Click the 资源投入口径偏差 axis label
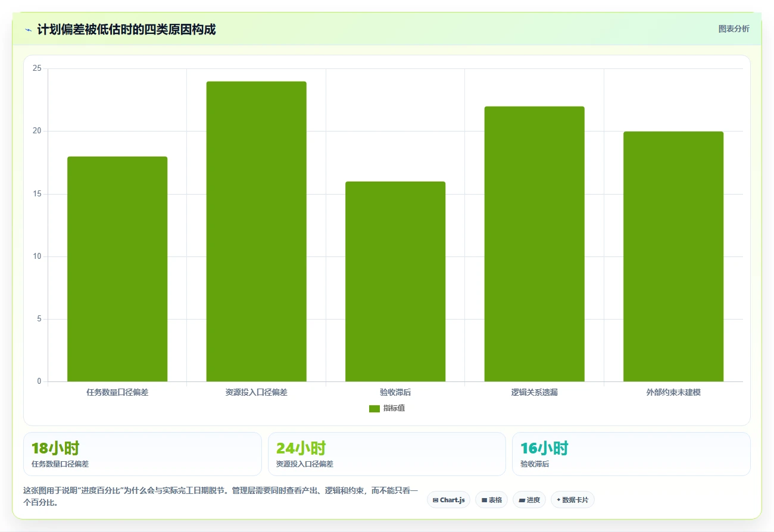The width and height of the screenshot is (774, 532). 256,393
